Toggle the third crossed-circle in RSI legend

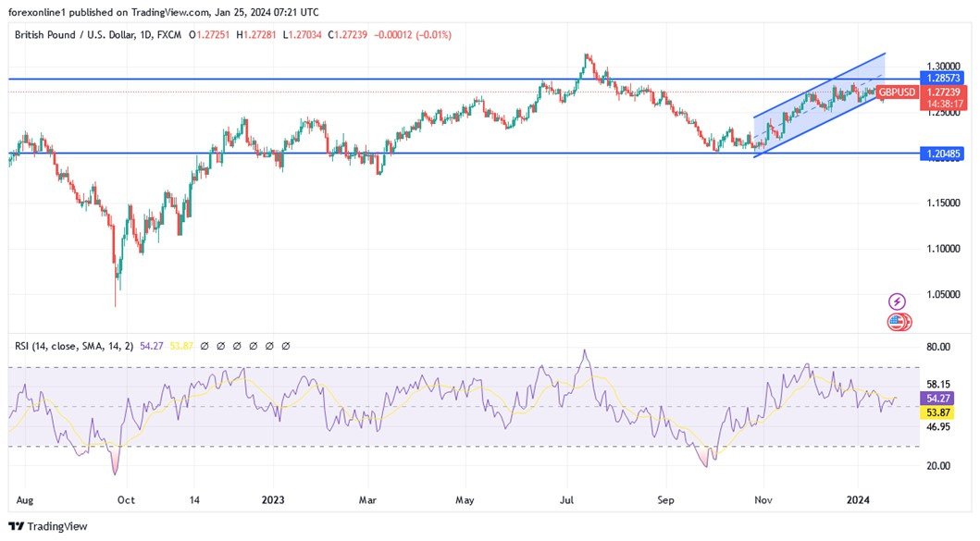237,345
